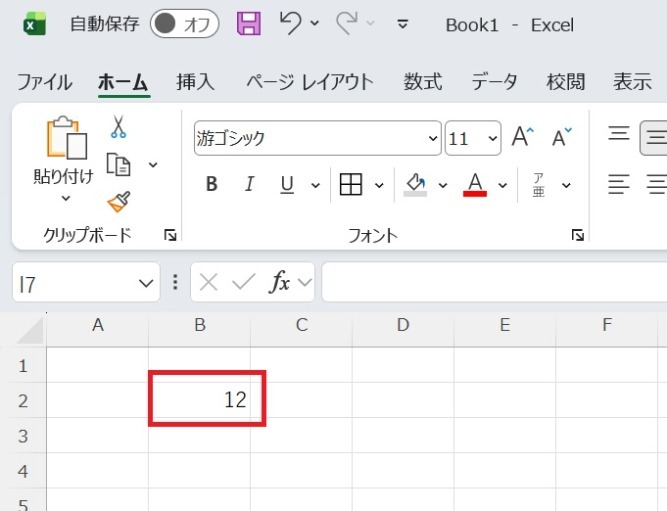Open the 表示 (View) tab

[632, 82]
